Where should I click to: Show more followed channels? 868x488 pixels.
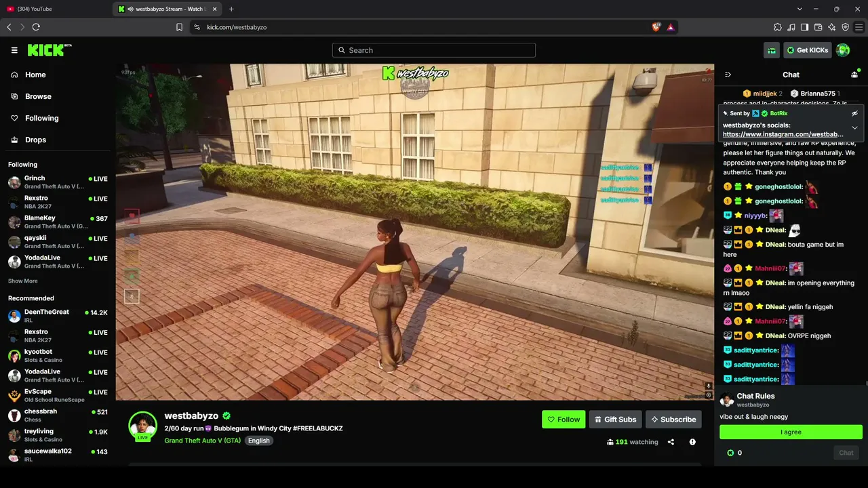(x=23, y=281)
